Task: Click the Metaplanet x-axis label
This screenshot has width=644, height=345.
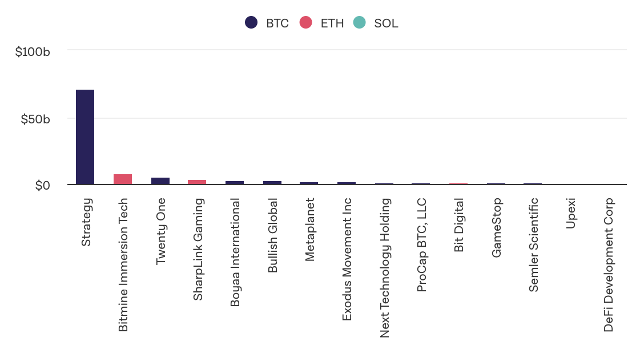Action: pyautogui.click(x=309, y=230)
